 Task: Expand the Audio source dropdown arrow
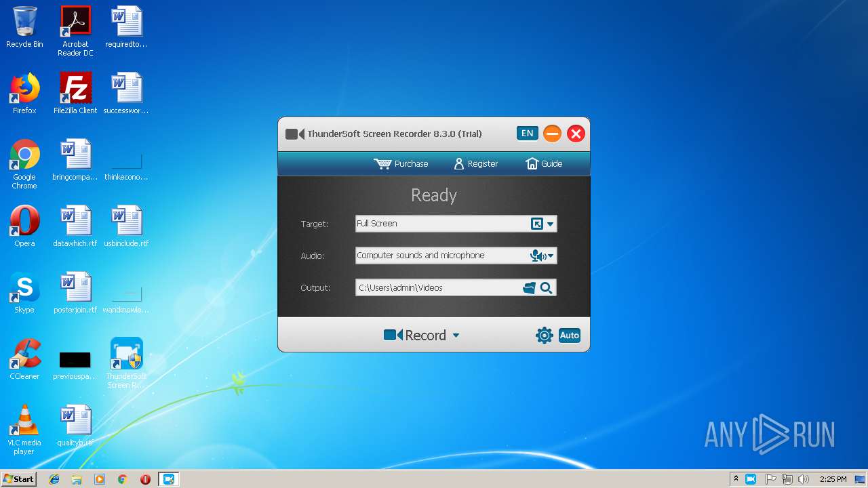pos(551,256)
